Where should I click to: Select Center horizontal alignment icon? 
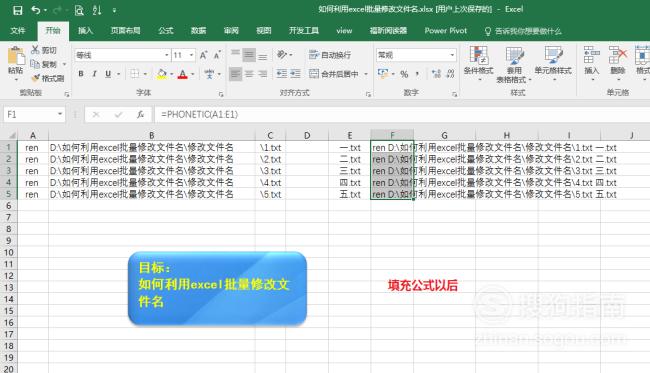click(249, 74)
